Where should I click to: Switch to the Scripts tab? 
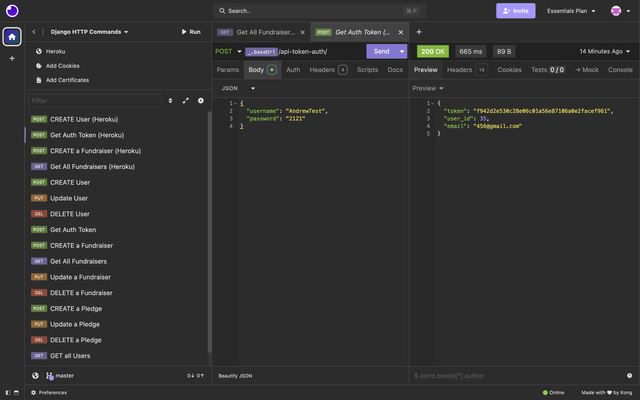pyautogui.click(x=367, y=70)
